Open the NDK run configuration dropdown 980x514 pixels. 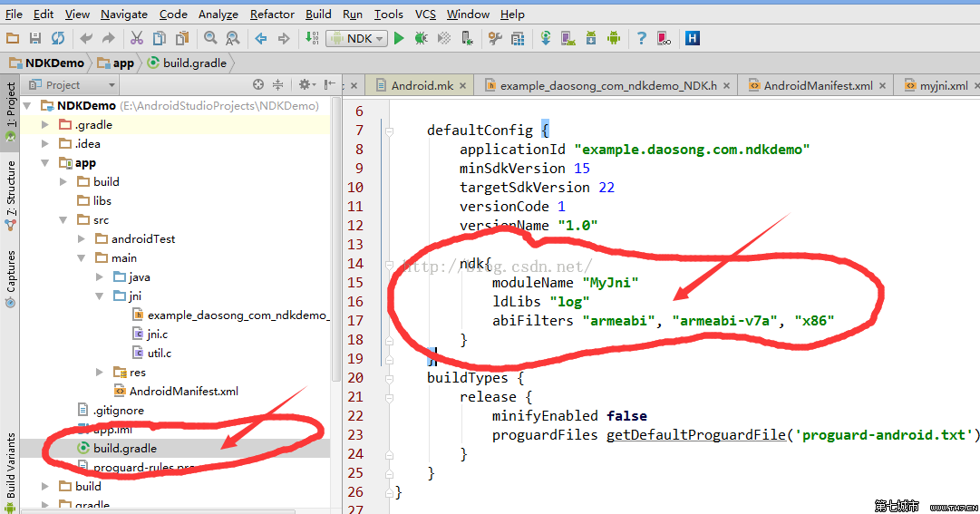357,39
